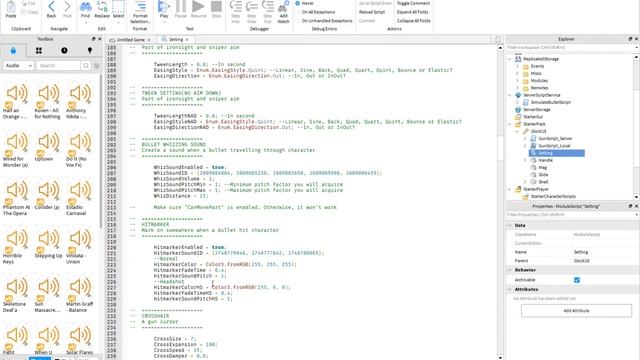This screenshot has width=640, height=360.
Task: Expand the Modules folder
Action: [518, 81]
